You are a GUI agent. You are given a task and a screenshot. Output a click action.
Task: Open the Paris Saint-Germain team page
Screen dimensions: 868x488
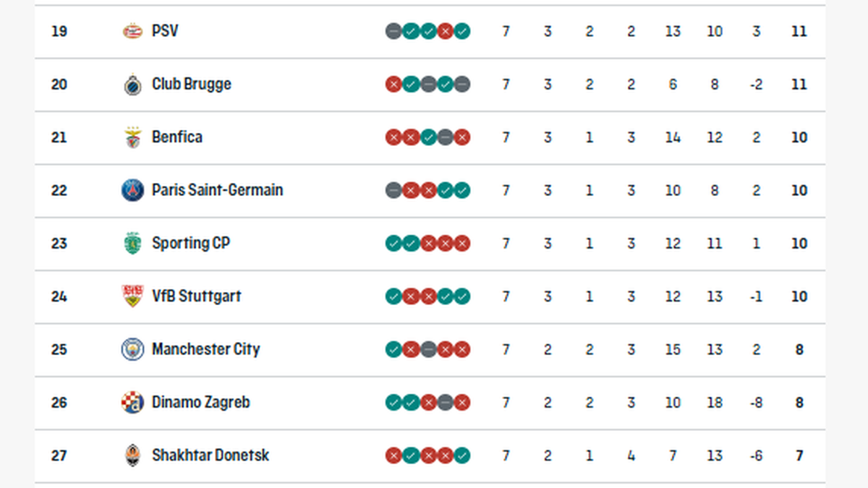point(217,190)
